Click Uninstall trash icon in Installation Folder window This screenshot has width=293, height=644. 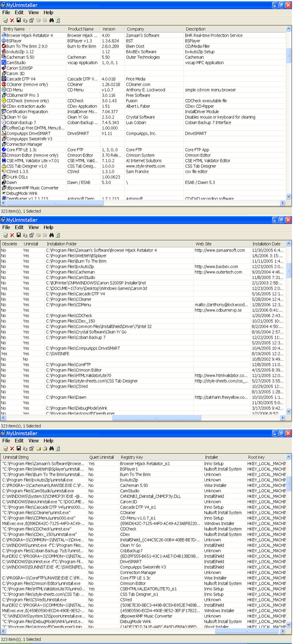[5, 235]
